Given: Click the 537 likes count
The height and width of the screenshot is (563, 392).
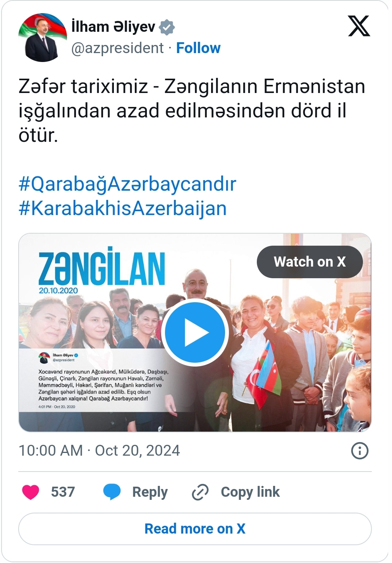Looking at the screenshot, I should [x=63, y=492].
